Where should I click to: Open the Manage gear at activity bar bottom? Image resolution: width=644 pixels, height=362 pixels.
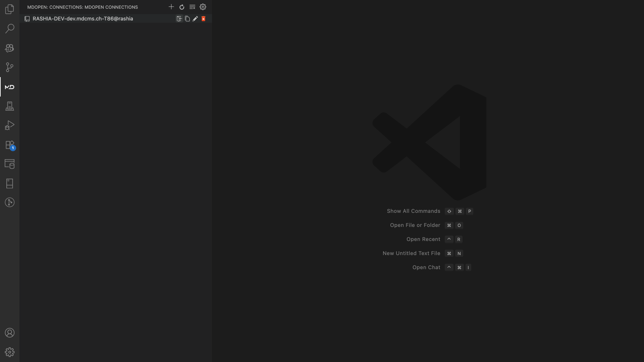pos(10,352)
